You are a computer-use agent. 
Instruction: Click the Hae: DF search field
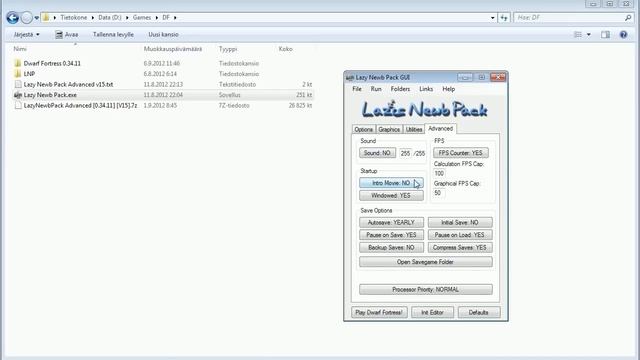pos(569,18)
